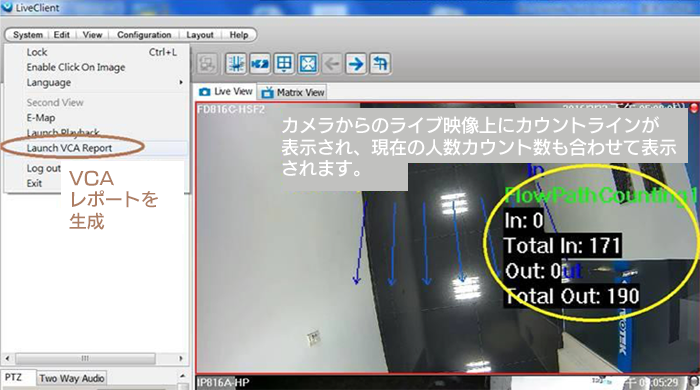Click the horizontal scrollbar thumb
700x390 pixels.
coord(85,358)
